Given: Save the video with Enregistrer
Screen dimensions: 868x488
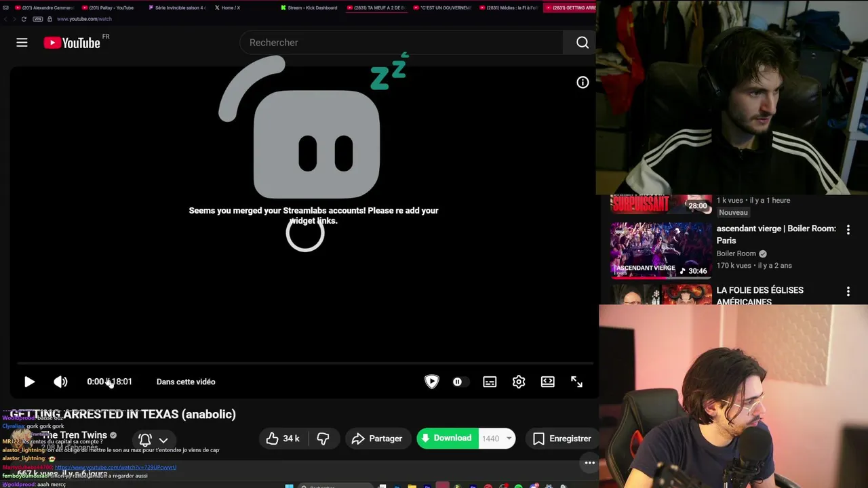Looking at the screenshot, I should coord(562,439).
